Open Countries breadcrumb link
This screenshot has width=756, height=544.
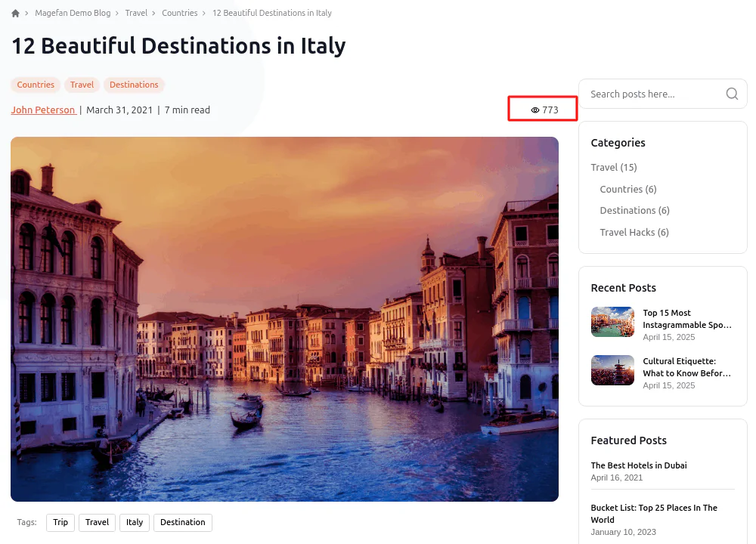(x=179, y=13)
